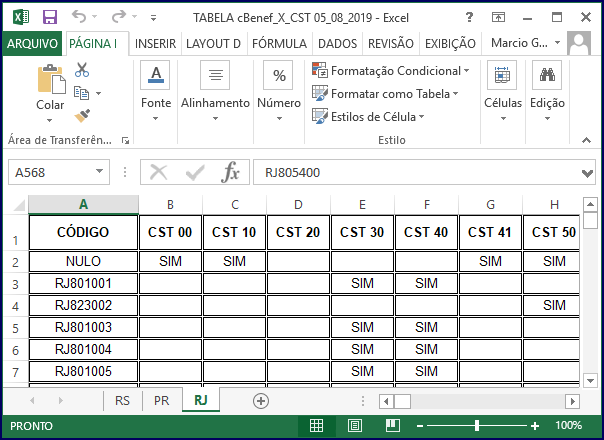Click the 100% zoom level

coord(569,425)
